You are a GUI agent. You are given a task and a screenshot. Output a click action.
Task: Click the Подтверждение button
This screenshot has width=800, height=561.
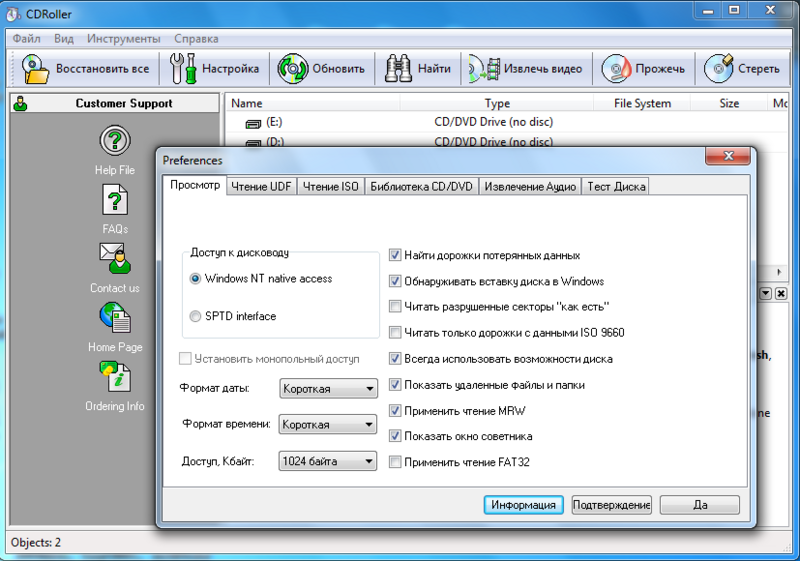[612, 505]
